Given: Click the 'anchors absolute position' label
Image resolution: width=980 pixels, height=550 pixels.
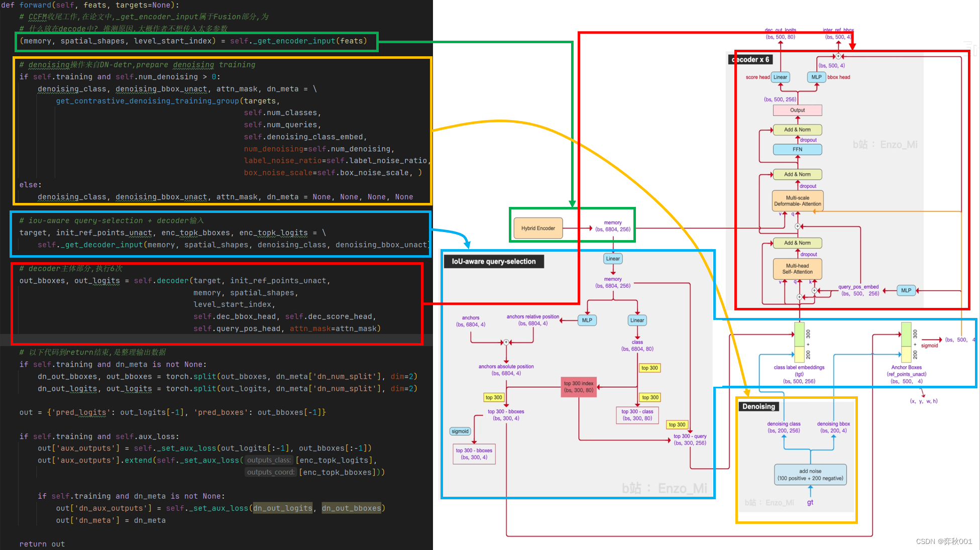Looking at the screenshot, I should click(x=506, y=367).
